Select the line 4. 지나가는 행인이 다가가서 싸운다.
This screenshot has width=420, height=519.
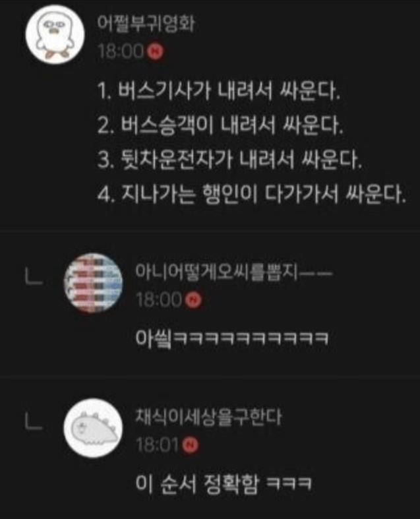point(252,195)
